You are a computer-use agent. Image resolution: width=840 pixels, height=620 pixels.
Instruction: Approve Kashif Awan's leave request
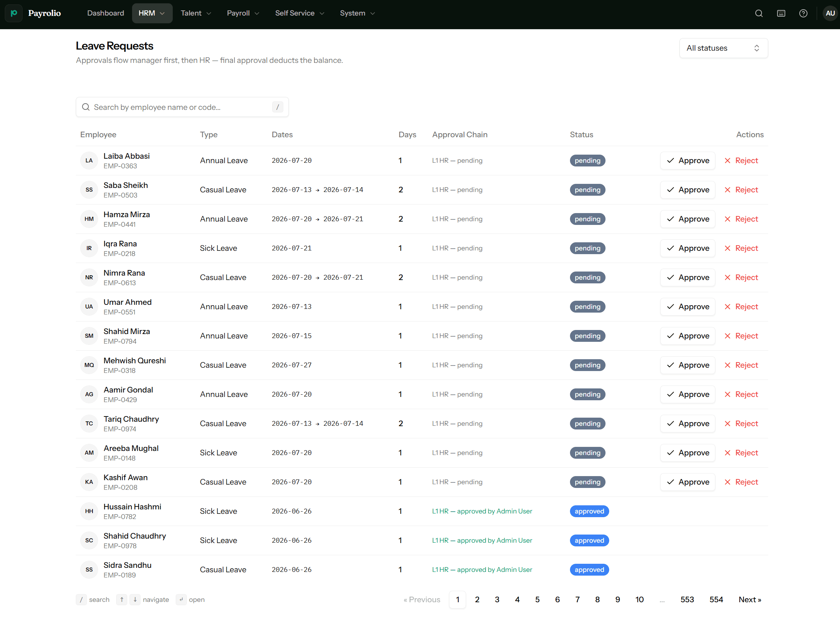688,482
